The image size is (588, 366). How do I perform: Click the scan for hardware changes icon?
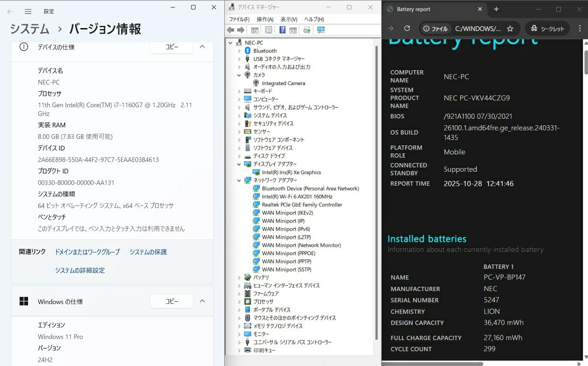click(321, 30)
